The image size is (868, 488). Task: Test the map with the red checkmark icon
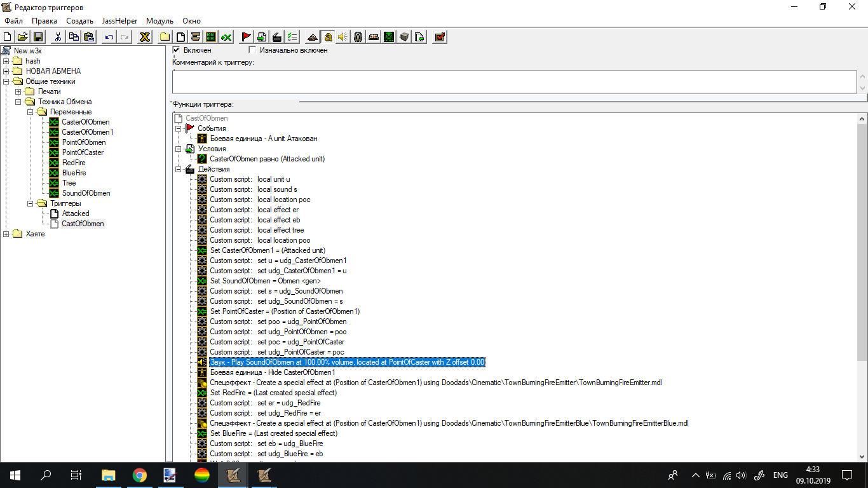440,37
